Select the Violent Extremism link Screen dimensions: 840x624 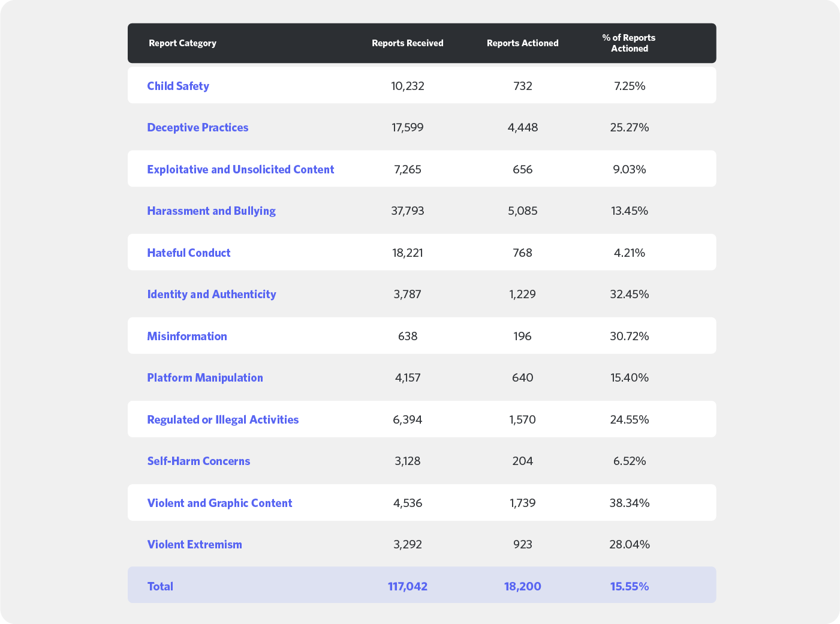pos(194,544)
